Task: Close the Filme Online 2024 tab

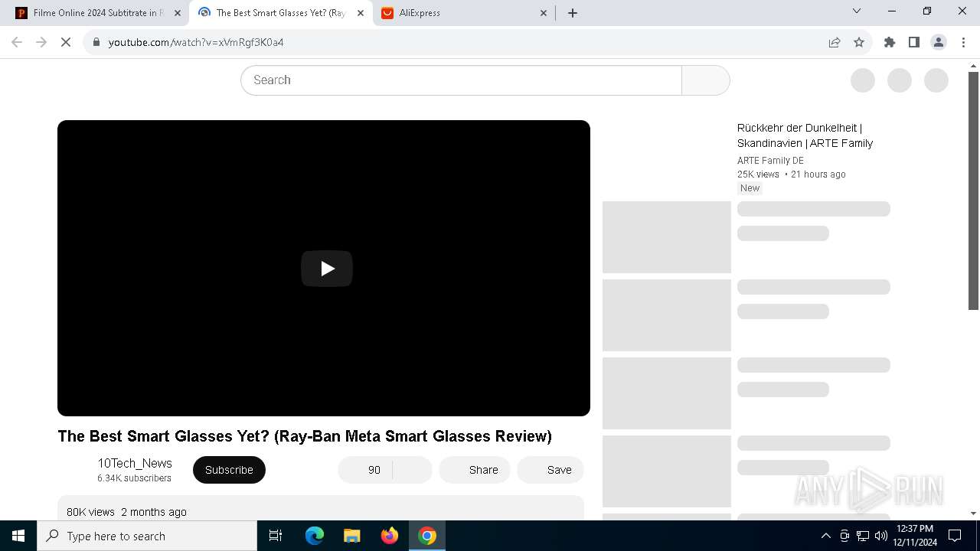Action: (x=178, y=13)
